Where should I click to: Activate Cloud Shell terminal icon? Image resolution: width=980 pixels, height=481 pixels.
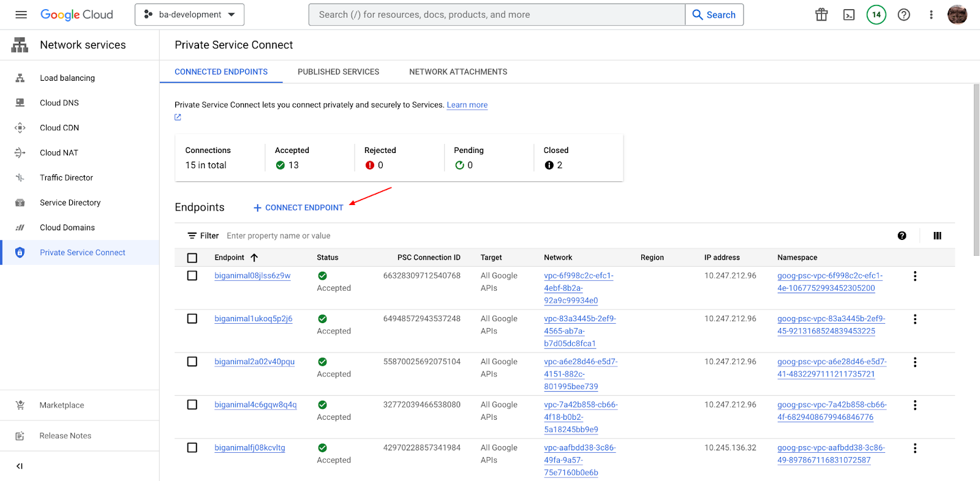849,15
